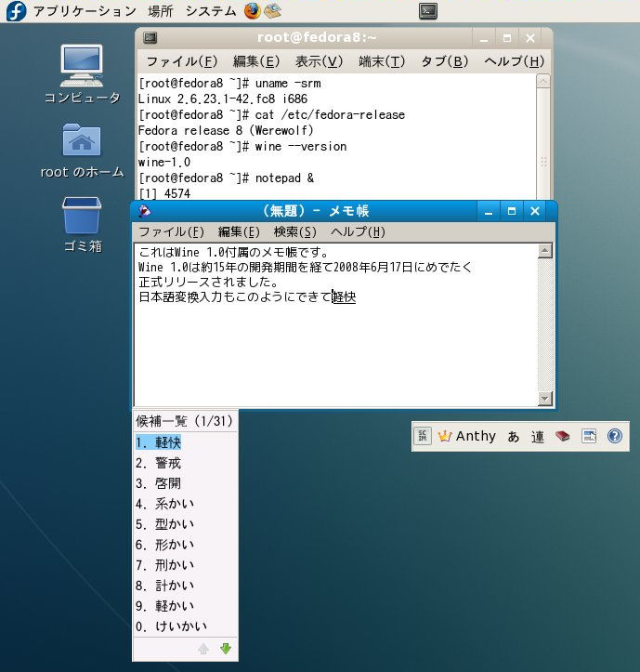This screenshot has height=672, width=640.
Task: Open terminal ファイル(F) menu
Action: point(182,61)
